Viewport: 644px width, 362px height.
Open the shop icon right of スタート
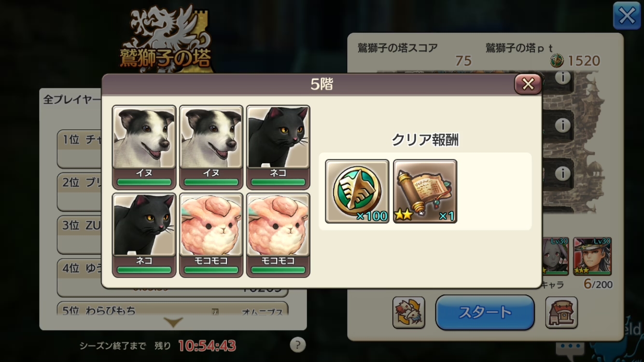click(561, 312)
